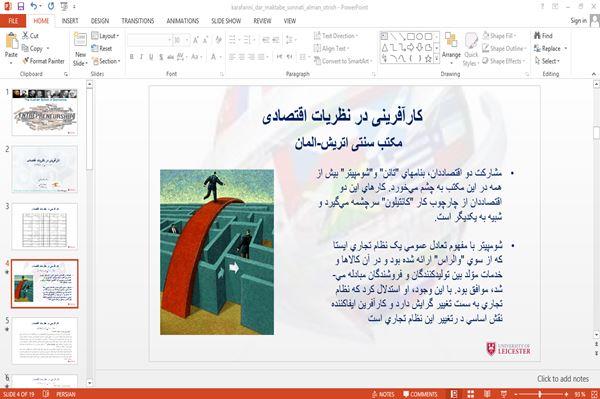600x399 pixels.
Task: Clear all formatting eraser icon
Action: tap(218, 40)
